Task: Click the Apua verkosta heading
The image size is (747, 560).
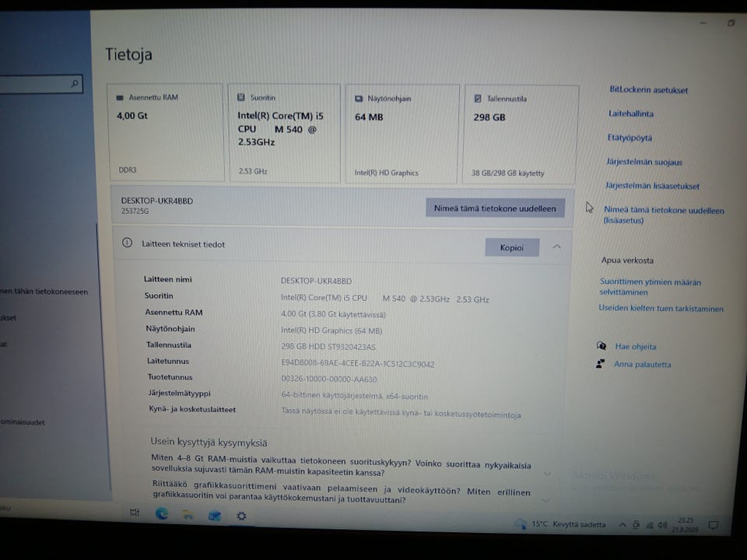Action: click(627, 260)
